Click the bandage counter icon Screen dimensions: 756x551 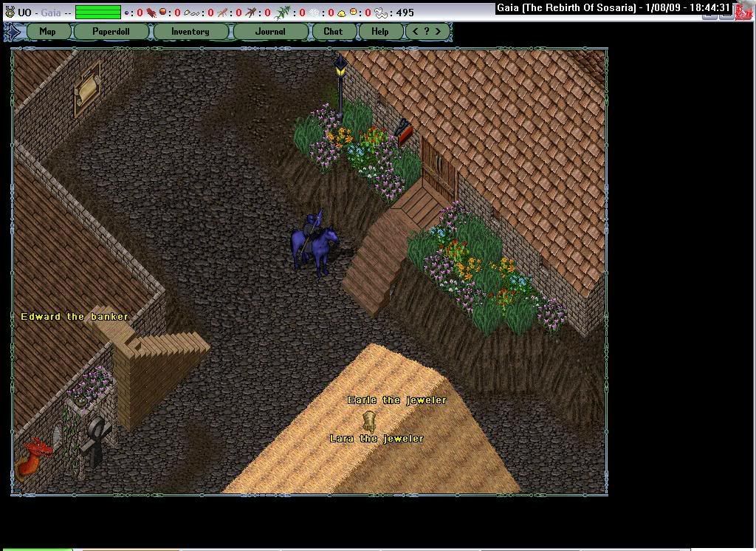[x=382, y=13]
